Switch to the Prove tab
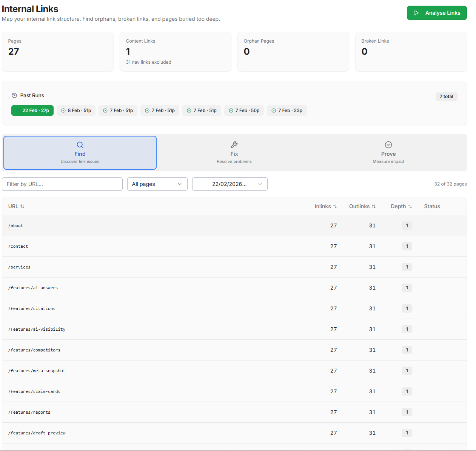The image size is (476, 451). pyautogui.click(x=388, y=153)
